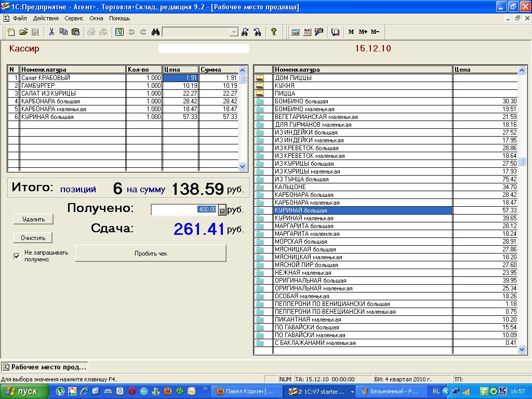Viewport: 532px width, 399px height.
Task: Click the Очистить button
Action: 33,238
